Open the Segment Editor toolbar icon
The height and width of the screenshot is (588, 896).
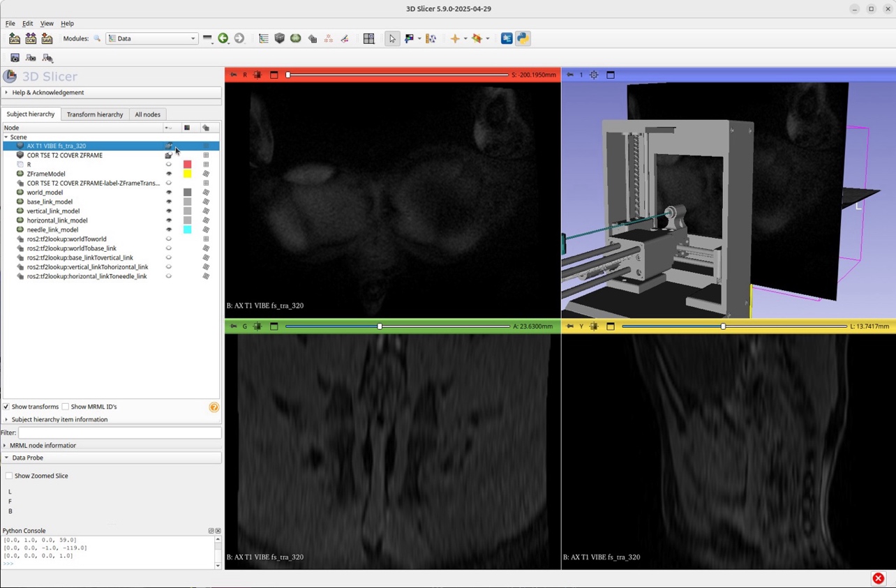point(345,38)
